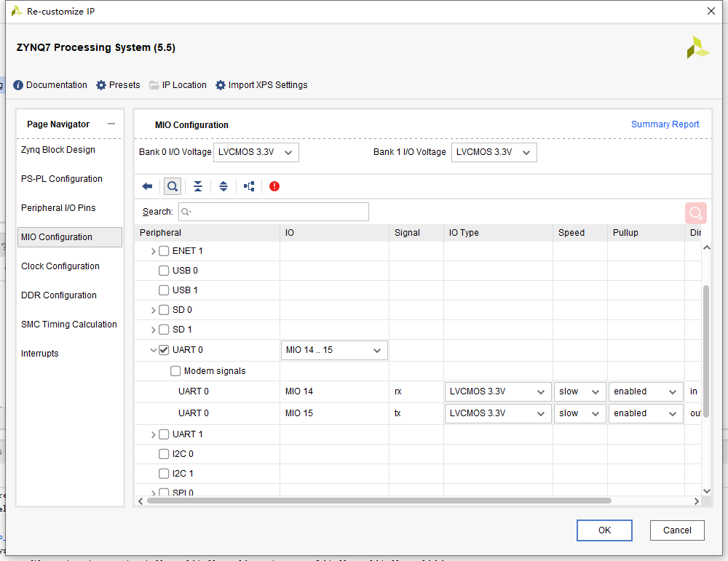Image resolution: width=728 pixels, height=561 pixels.
Task: Open IO Type dropdown for MIO 14
Action: [498, 391]
